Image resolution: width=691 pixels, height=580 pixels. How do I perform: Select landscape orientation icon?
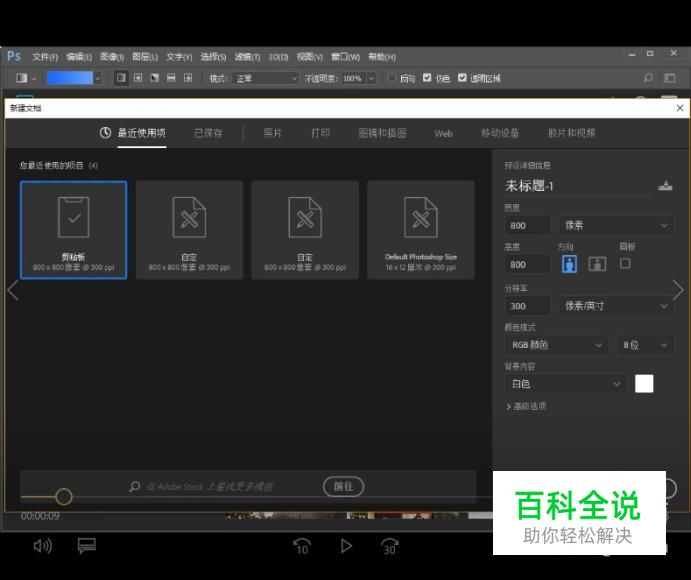[x=597, y=264]
